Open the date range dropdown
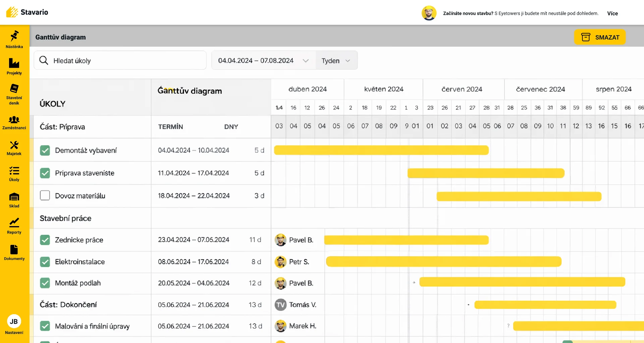The width and height of the screenshot is (644, 343). (264, 60)
